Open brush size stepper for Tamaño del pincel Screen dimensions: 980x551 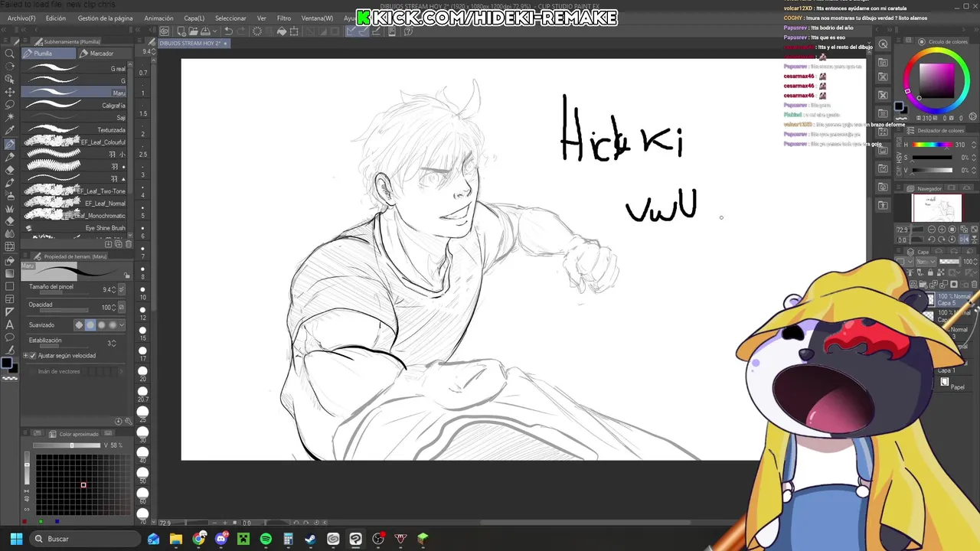coord(113,290)
